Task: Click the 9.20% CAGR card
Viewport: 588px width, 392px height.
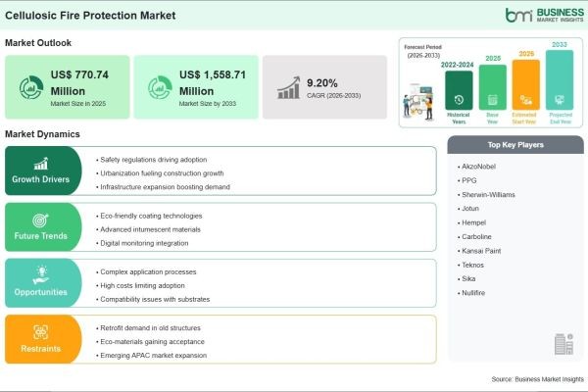Action: [324, 87]
